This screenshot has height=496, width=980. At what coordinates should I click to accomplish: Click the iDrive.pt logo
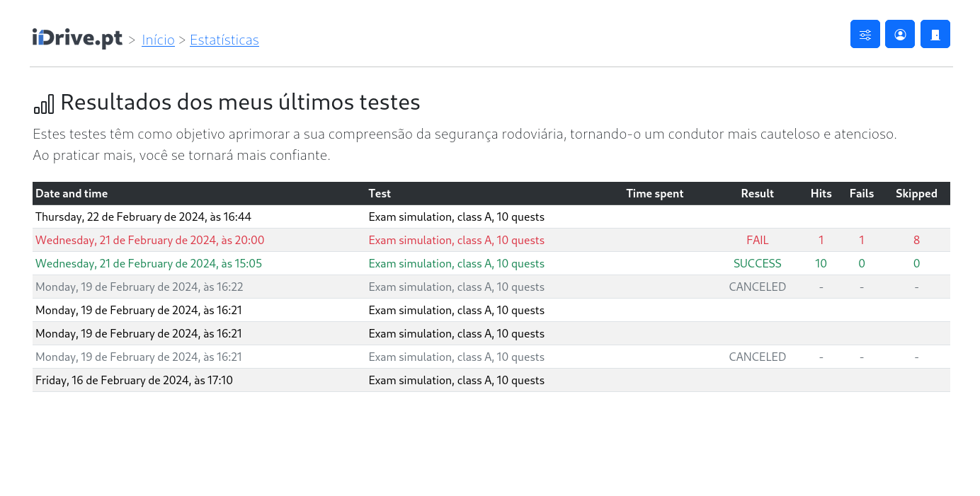77,39
